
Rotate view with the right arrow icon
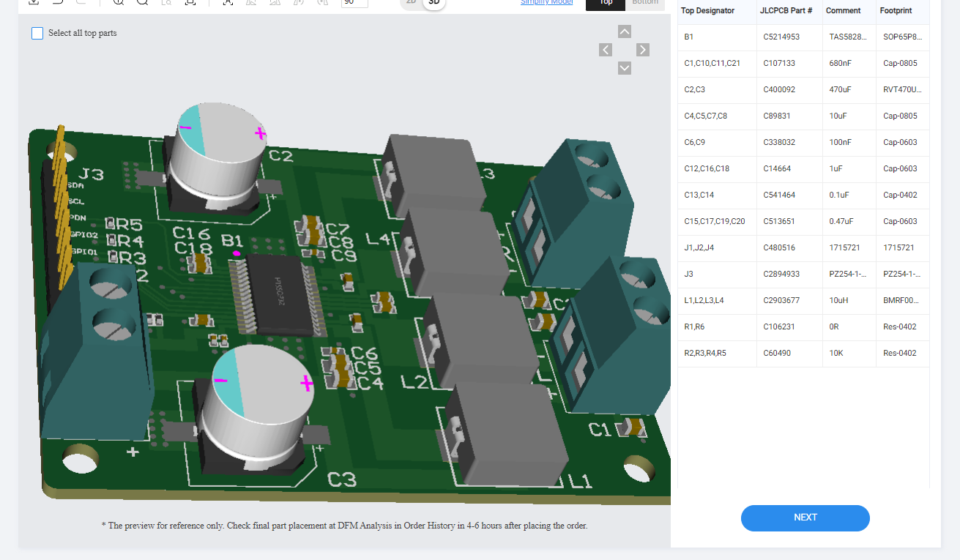(643, 50)
